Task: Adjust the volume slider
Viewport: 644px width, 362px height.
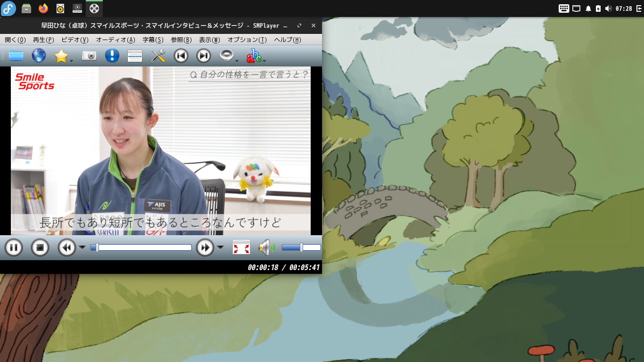Action: [x=301, y=247]
